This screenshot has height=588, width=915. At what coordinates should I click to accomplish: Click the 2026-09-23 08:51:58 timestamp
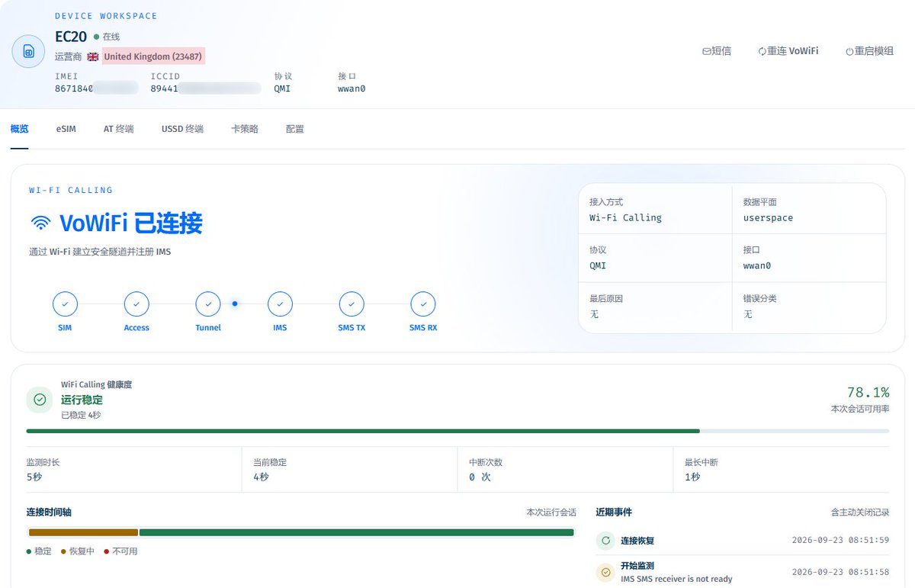pyautogui.click(x=840, y=572)
